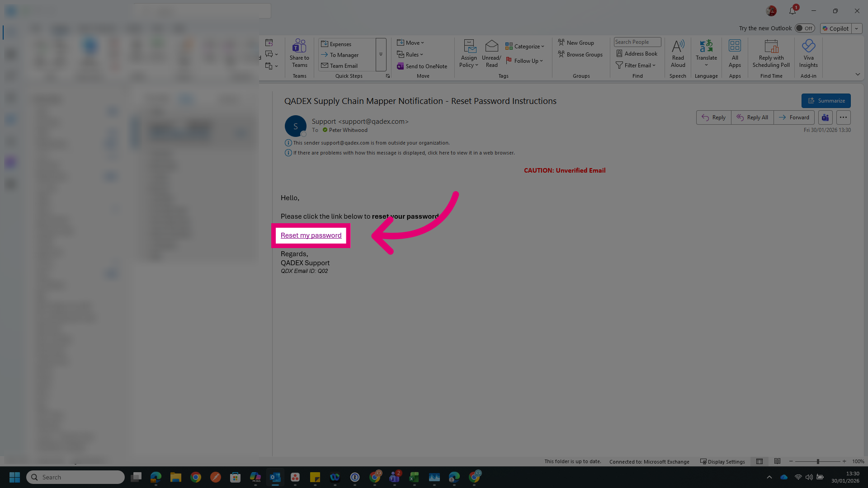868x488 pixels.
Task: Open the Rules dropdown
Action: pos(410,54)
